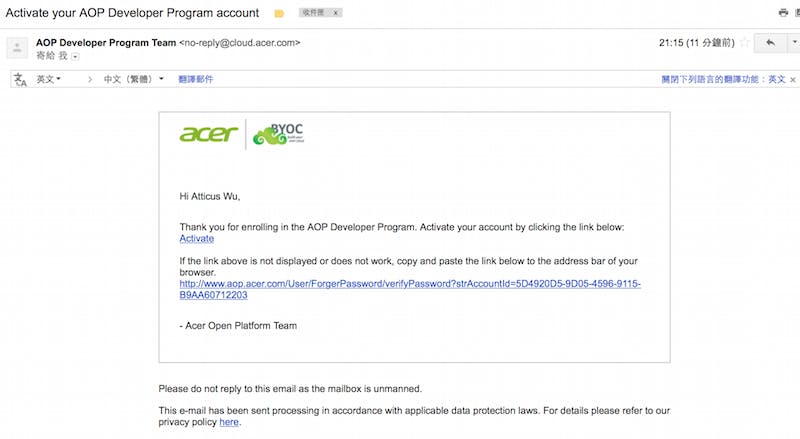Click turn off translation for English link
Viewport: 800px width, 439px height.
coord(723,79)
